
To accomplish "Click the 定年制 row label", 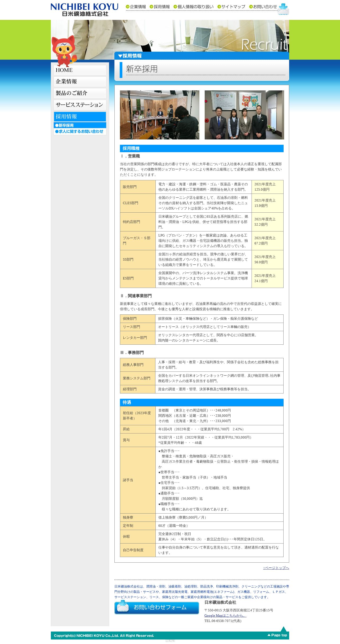I will pyautogui.click(x=138, y=526).
